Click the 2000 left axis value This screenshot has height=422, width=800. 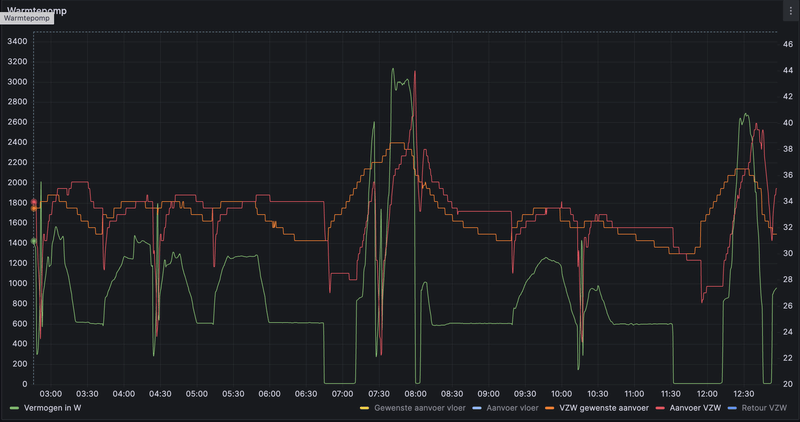click(17, 183)
